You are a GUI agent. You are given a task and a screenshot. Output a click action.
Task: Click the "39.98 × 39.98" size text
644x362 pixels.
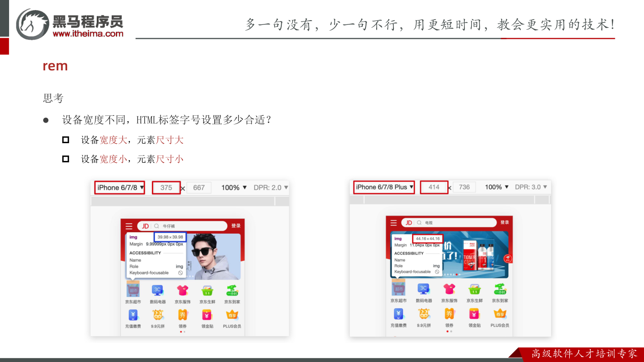pyautogui.click(x=171, y=237)
